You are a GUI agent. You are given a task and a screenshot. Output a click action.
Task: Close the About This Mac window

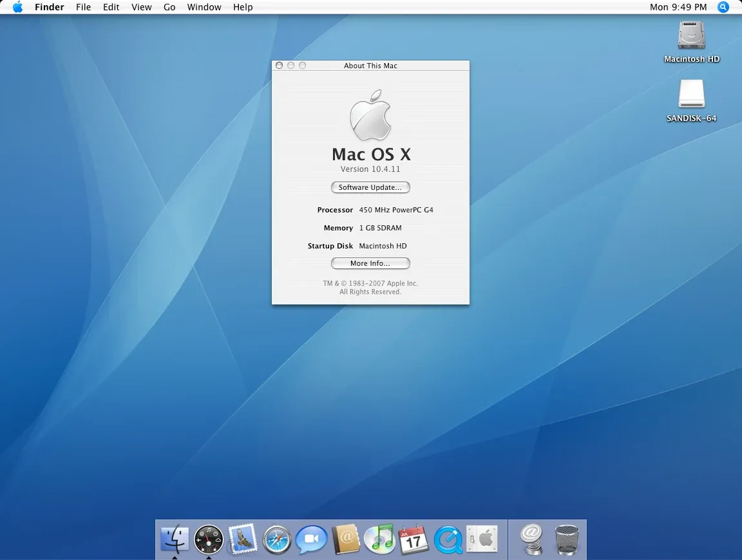[279, 65]
